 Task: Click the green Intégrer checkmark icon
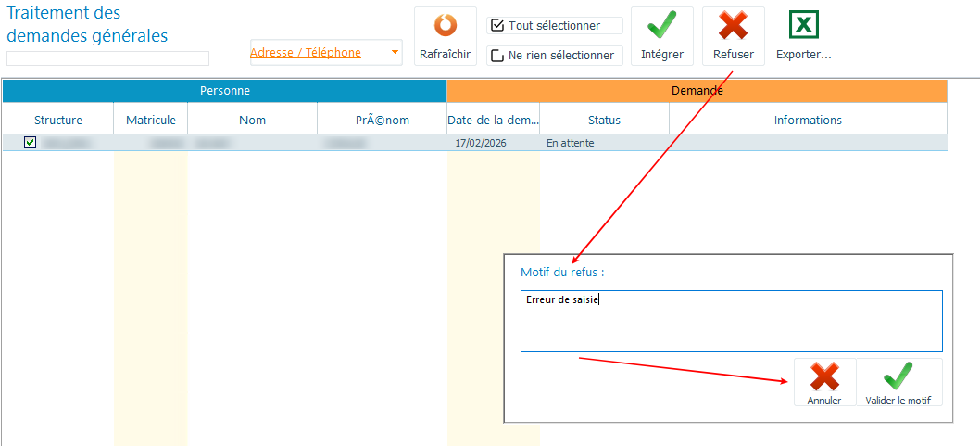click(661, 26)
